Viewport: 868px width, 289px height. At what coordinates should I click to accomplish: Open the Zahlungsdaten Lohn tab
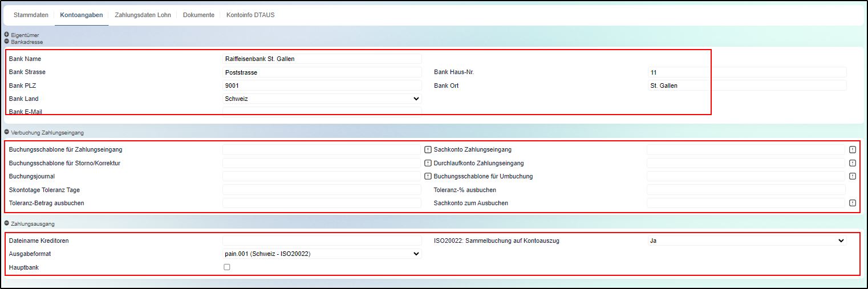point(143,15)
